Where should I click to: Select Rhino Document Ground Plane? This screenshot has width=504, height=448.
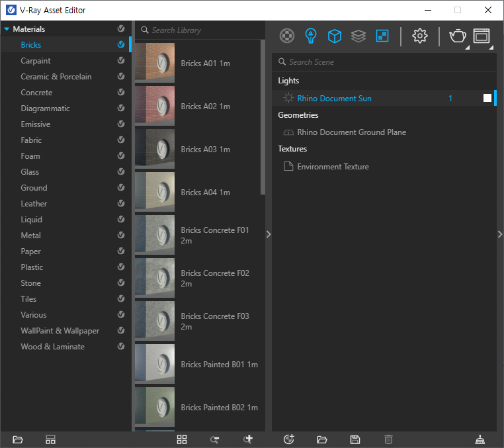point(384,132)
